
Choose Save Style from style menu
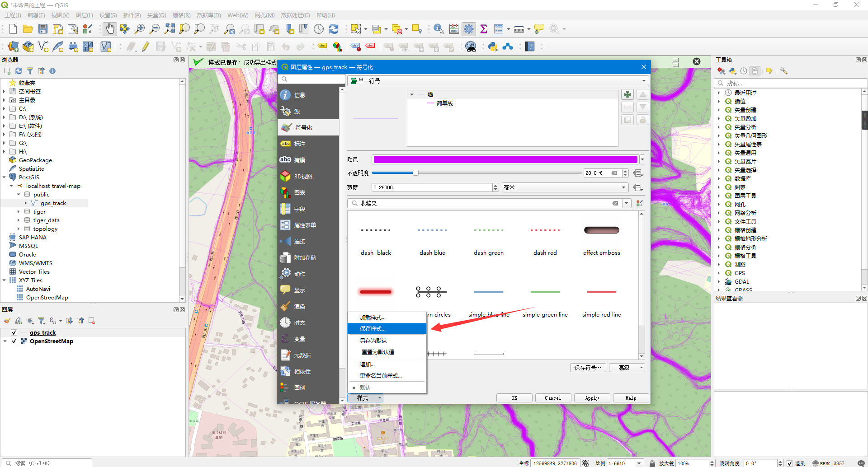387,329
